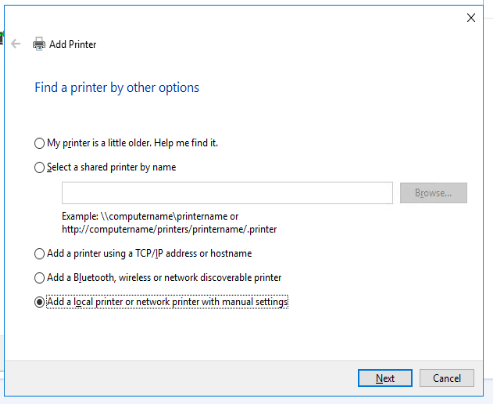Close the Add Printer dialog window
Viewport: 493px width, 404px height.
(471, 18)
